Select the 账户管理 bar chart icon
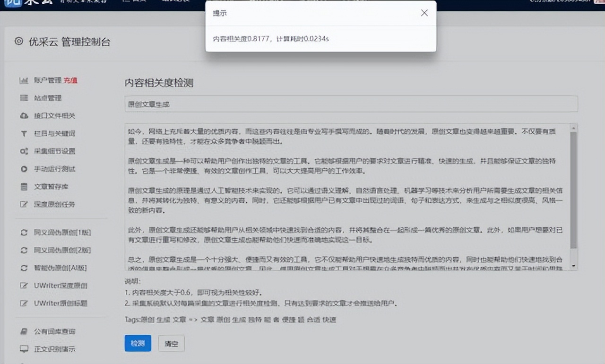This screenshot has height=364, width=605. pos(24,80)
